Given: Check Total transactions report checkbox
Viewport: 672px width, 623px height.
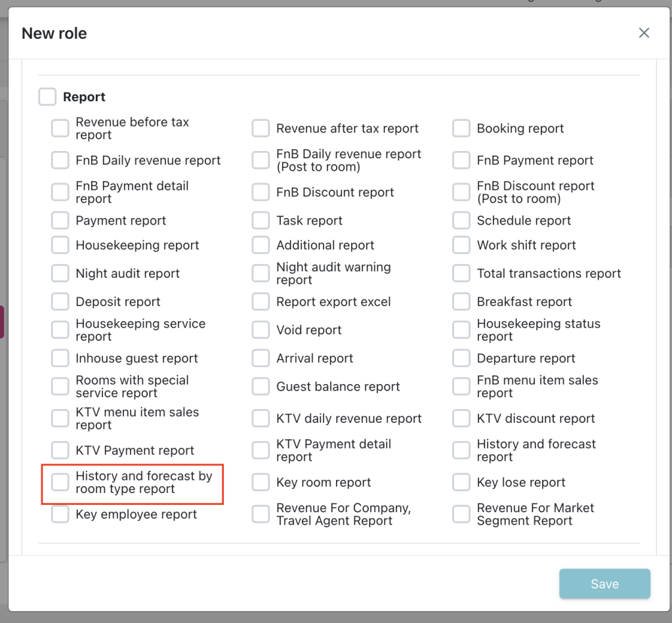Looking at the screenshot, I should pos(461,274).
